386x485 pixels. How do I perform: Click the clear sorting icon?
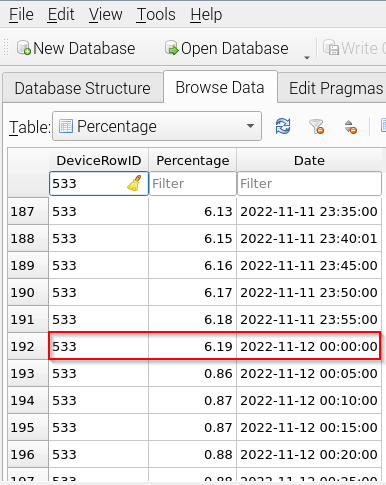351,127
